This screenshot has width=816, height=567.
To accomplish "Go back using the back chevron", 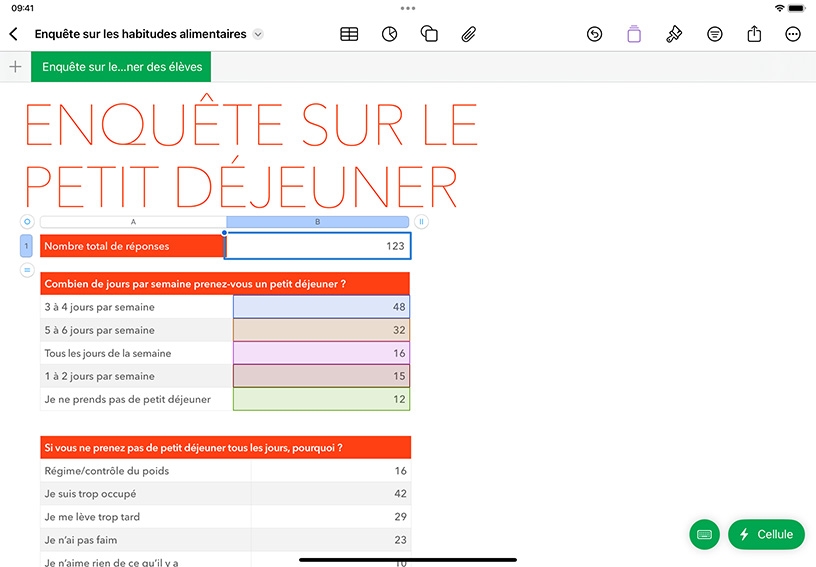I will (x=14, y=34).
